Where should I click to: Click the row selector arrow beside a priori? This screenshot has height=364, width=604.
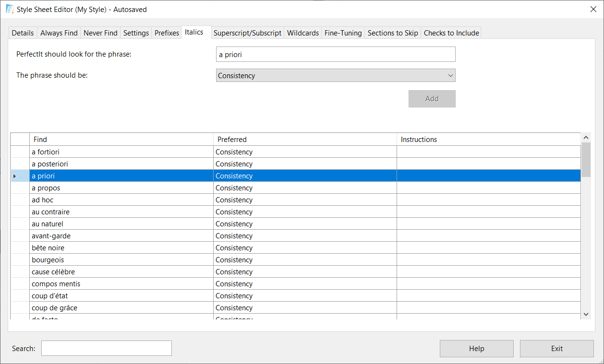coord(15,176)
